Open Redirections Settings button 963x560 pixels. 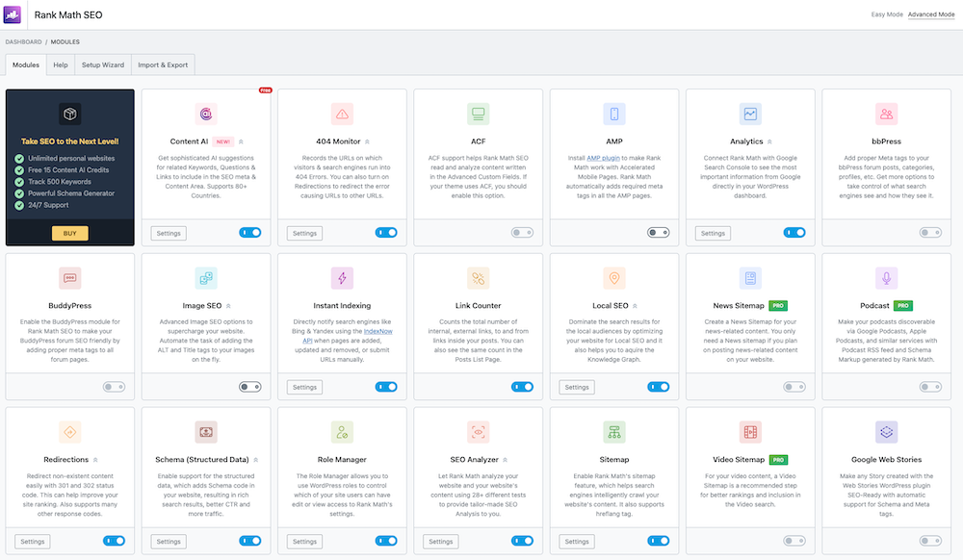(x=33, y=542)
